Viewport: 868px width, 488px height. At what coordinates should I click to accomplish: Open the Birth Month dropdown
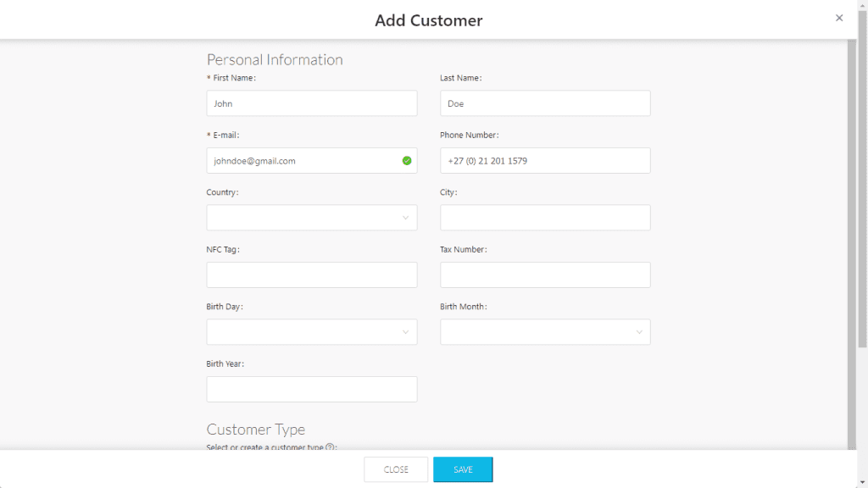point(545,332)
